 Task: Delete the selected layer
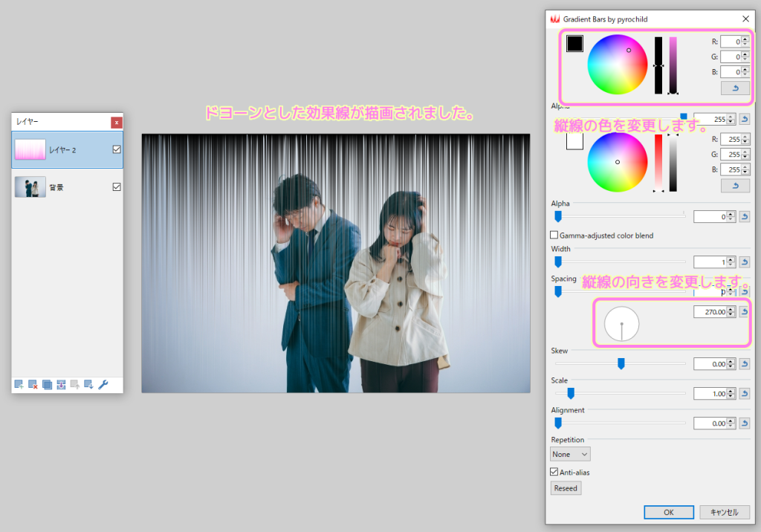point(33,385)
